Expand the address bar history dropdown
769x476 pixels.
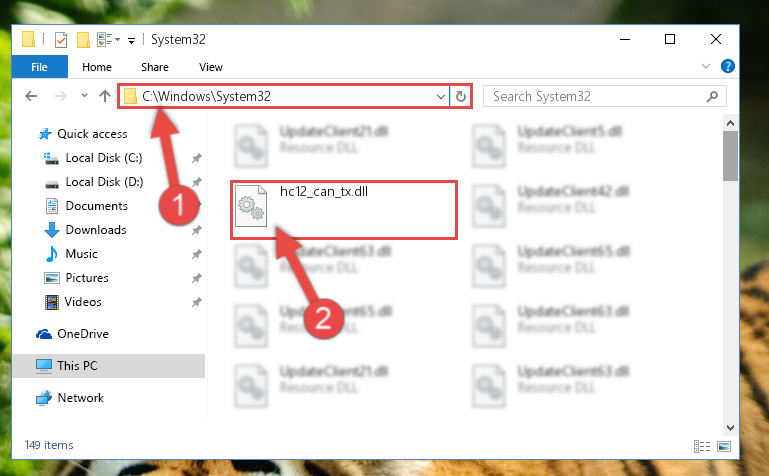tap(440, 97)
